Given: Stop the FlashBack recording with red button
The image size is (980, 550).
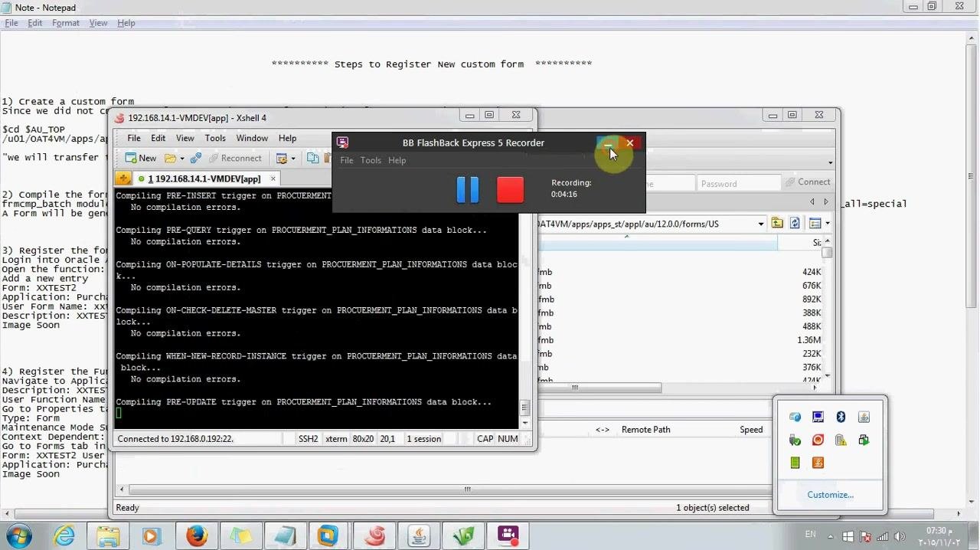Looking at the screenshot, I should (510, 189).
